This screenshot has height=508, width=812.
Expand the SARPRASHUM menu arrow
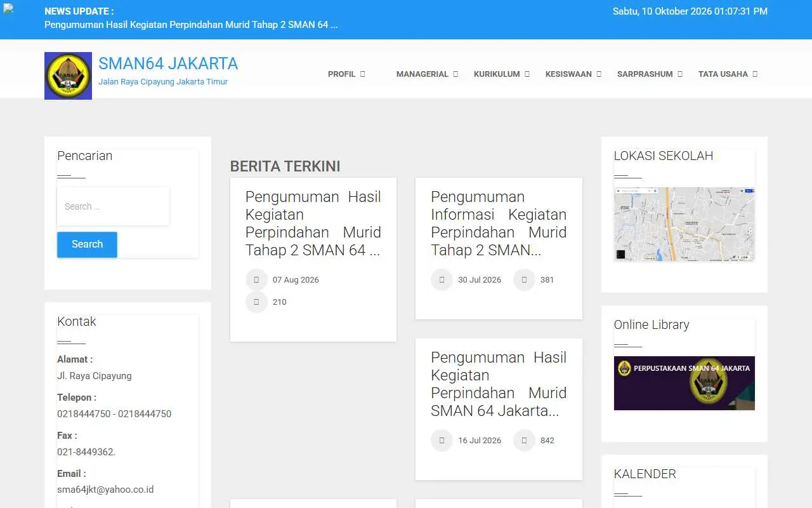coord(680,74)
